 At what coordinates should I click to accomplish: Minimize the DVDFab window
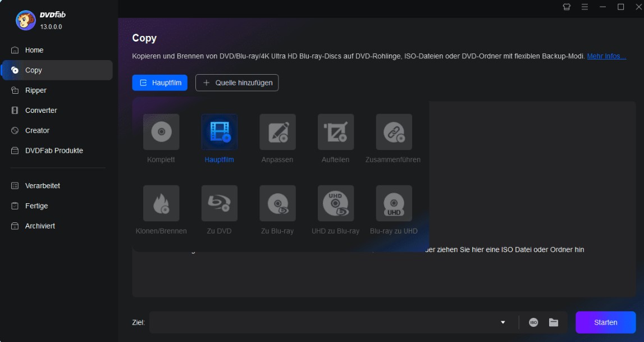click(x=602, y=7)
